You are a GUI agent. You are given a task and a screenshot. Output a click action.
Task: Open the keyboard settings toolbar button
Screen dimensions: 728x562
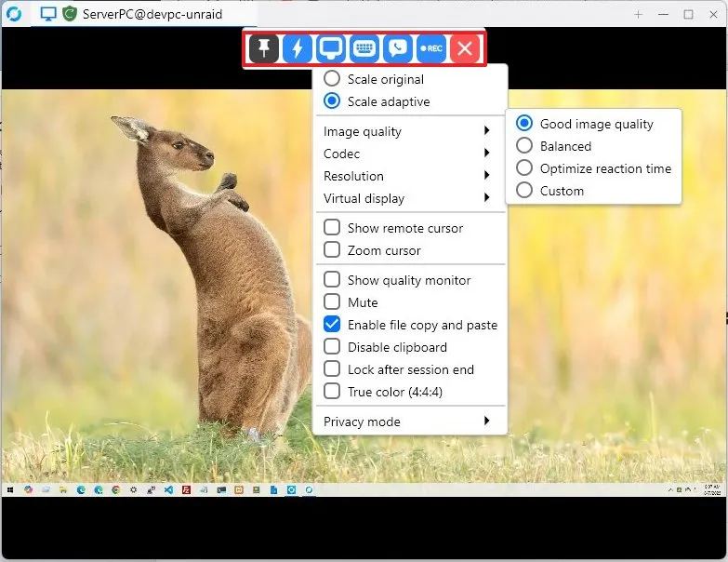[x=364, y=48]
